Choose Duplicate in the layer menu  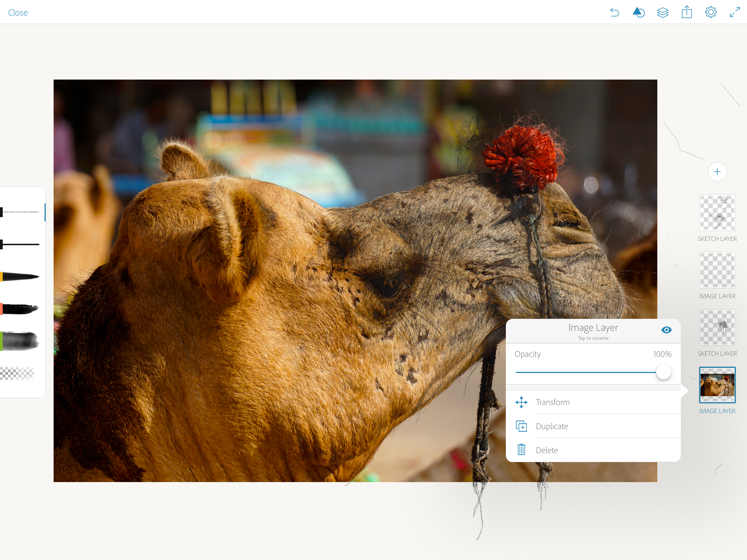[552, 426]
